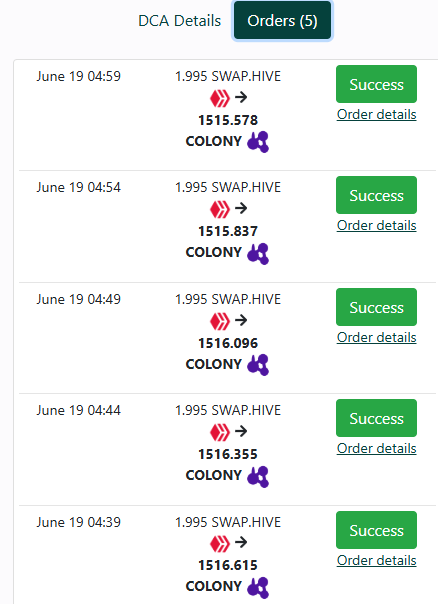Click the SWAP.HIVE icon in the 04:44 order
This screenshot has height=604, width=438.
[220, 432]
